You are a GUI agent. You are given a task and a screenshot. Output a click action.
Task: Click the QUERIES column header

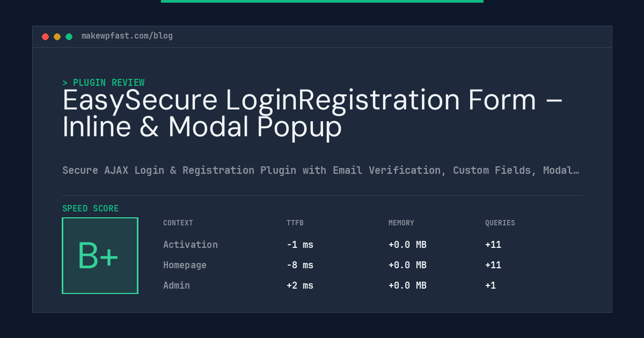tap(500, 223)
